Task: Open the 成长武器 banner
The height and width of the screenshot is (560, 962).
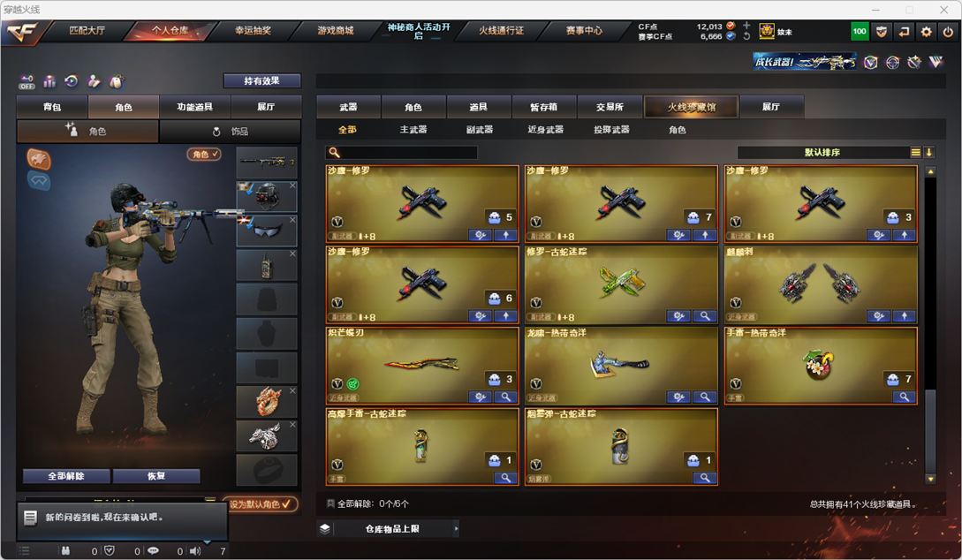Action: 805,61
